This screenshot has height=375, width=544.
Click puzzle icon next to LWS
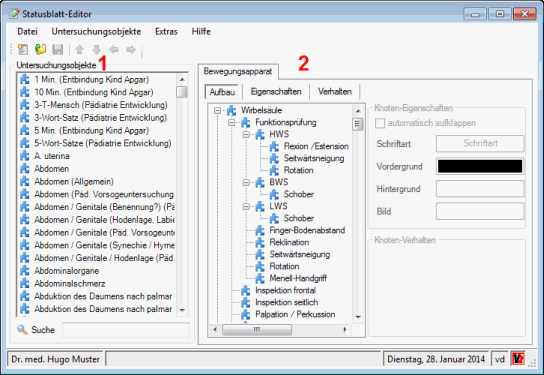pyautogui.click(x=260, y=206)
